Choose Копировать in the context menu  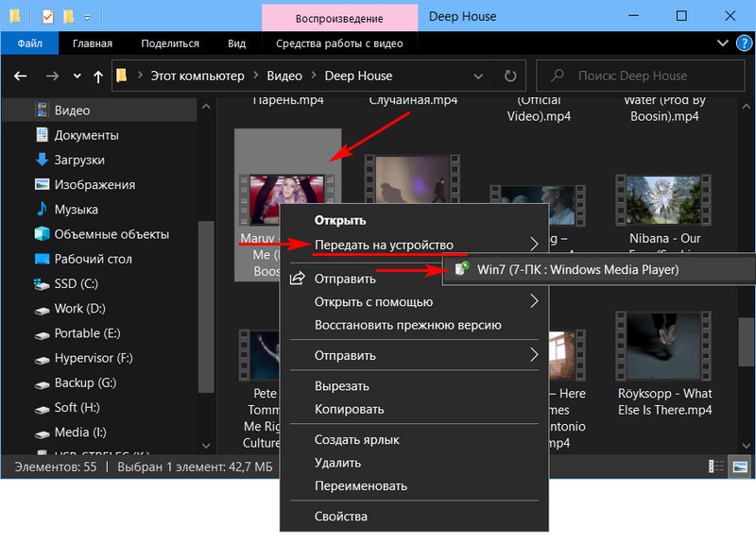click(x=414, y=409)
